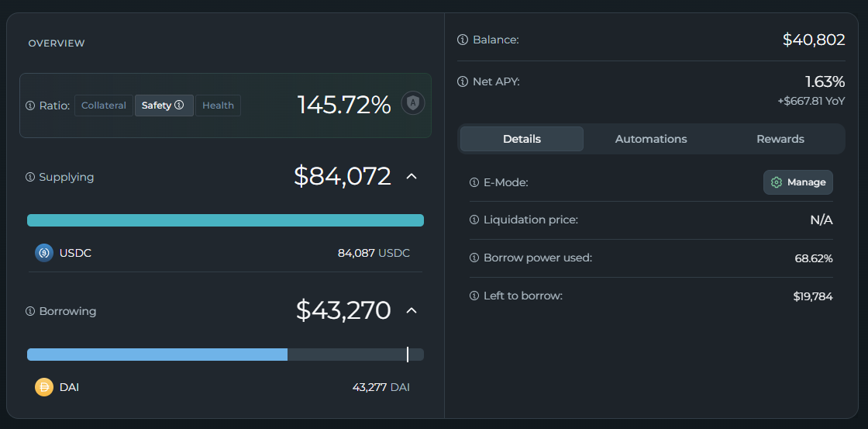Click the teal supplying progress bar

click(225, 220)
